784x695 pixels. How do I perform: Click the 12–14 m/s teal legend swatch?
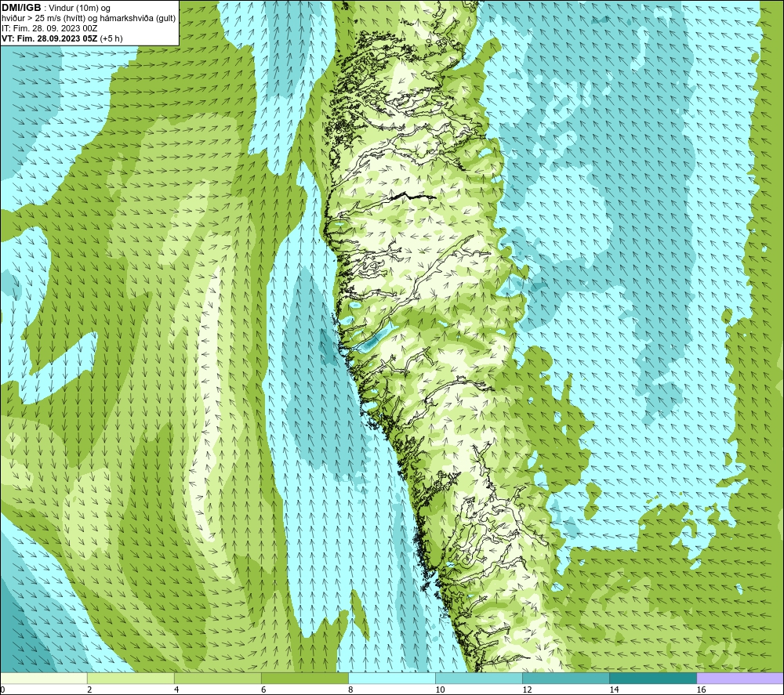click(x=566, y=678)
